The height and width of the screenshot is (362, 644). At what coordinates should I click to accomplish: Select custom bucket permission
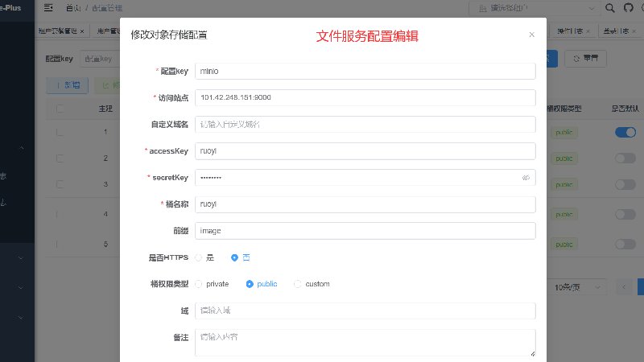(312, 284)
